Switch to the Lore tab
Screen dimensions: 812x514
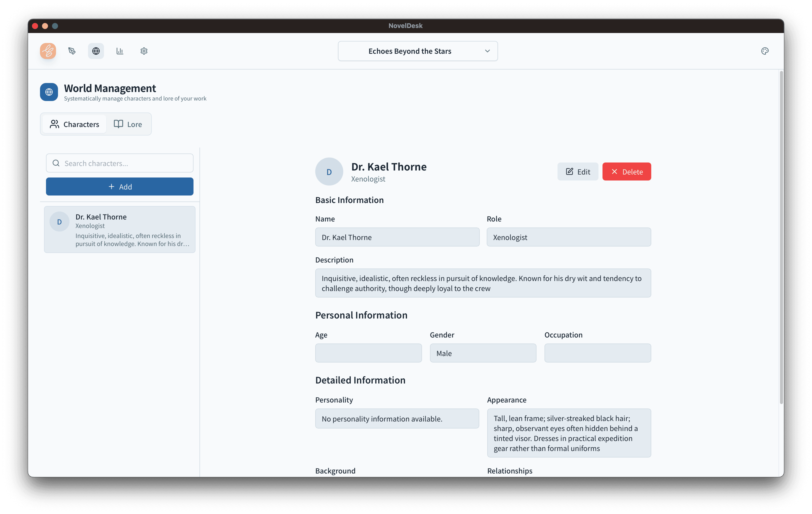pyautogui.click(x=128, y=124)
